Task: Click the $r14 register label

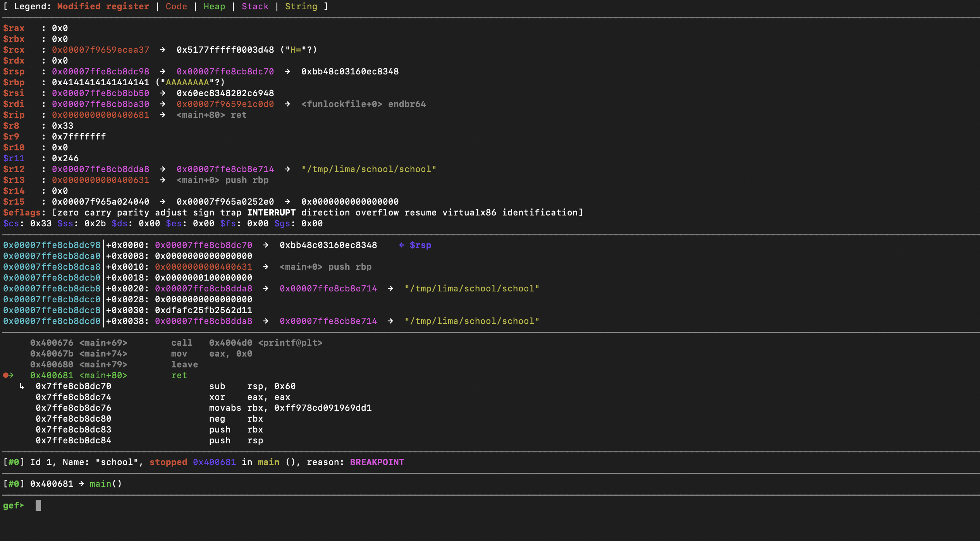Action: click(14, 191)
